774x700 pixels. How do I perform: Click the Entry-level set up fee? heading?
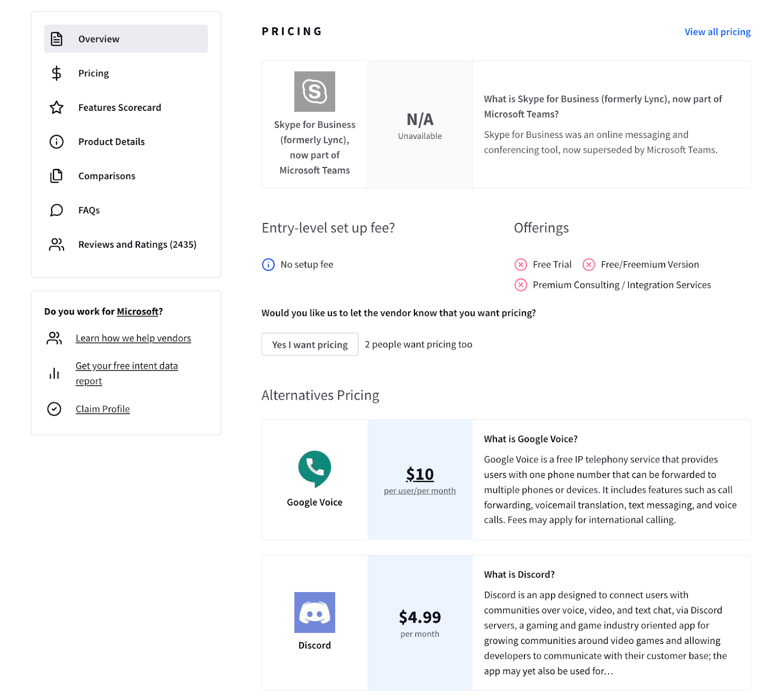pyautogui.click(x=328, y=228)
